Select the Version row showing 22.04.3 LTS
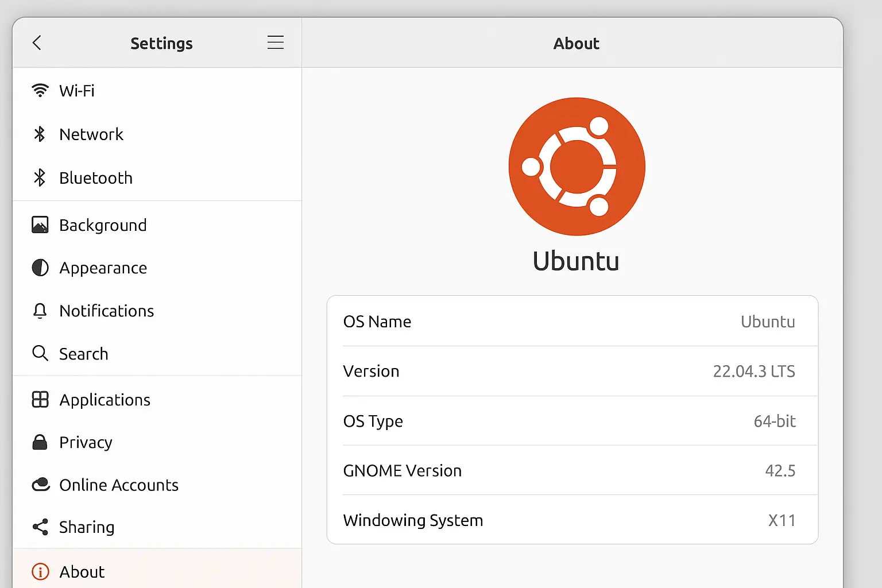This screenshot has width=882, height=588. point(574,371)
